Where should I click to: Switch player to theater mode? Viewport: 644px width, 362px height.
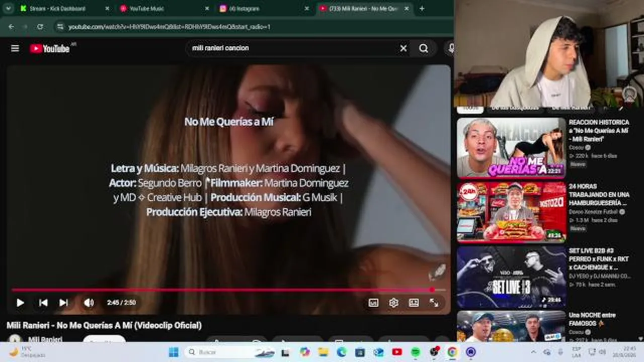click(x=414, y=303)
